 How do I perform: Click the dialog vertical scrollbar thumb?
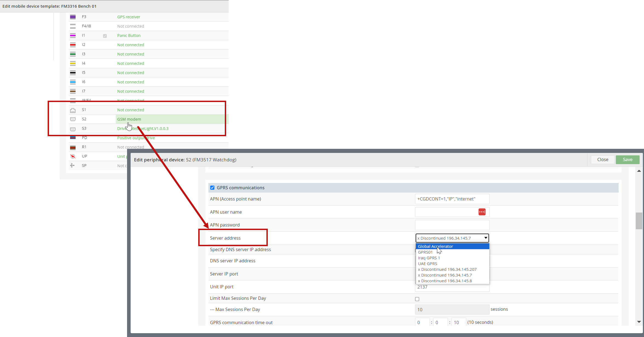(639, 221)
